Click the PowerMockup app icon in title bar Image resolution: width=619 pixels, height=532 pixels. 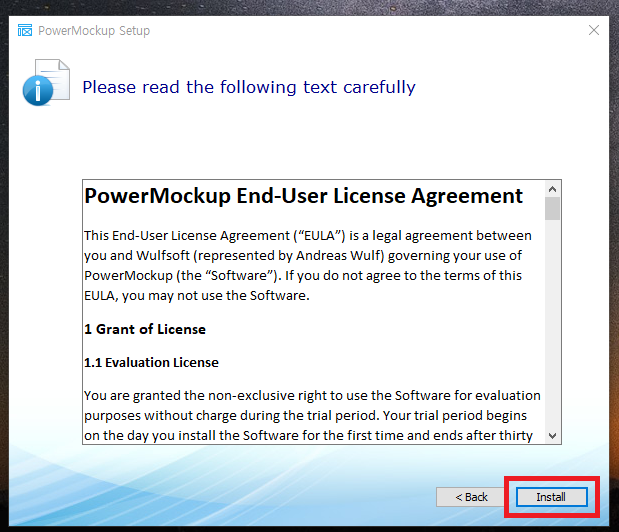(25, 30)
